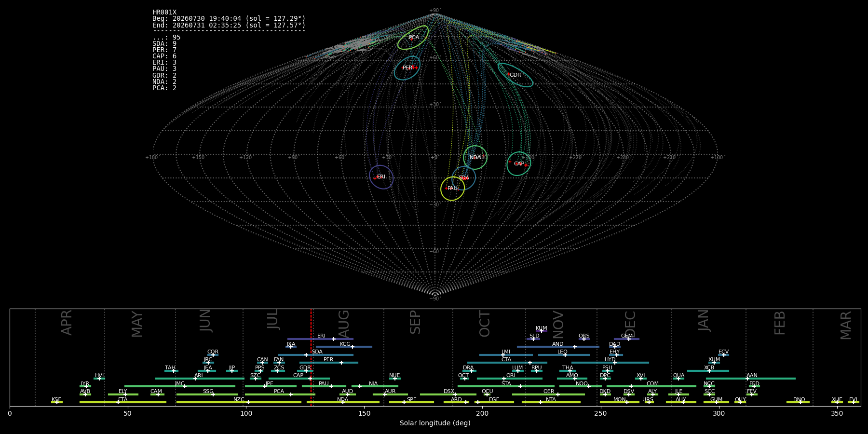The height and width of the screenshot is (434, 868).
Task: Click the SDA: 9 count entry
Action: (x=164, y=44)
